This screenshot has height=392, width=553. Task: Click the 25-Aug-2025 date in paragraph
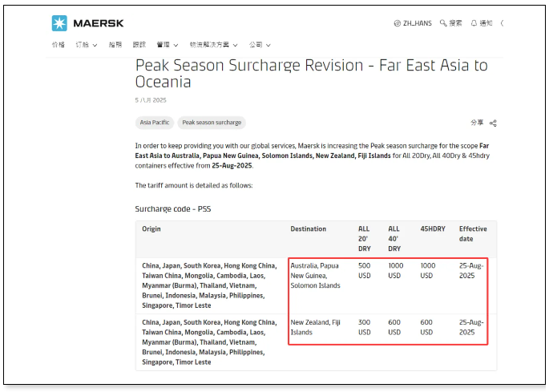(x=232, y=165)
